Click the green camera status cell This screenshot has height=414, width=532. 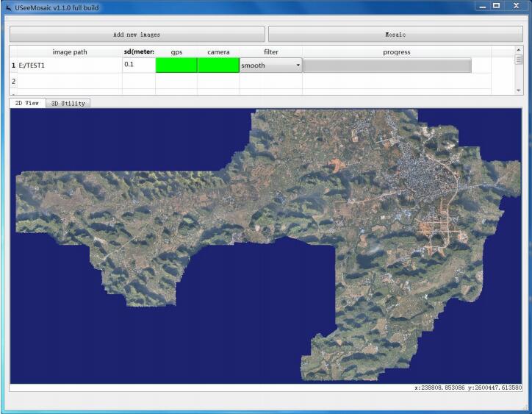[x=218, y=65]
